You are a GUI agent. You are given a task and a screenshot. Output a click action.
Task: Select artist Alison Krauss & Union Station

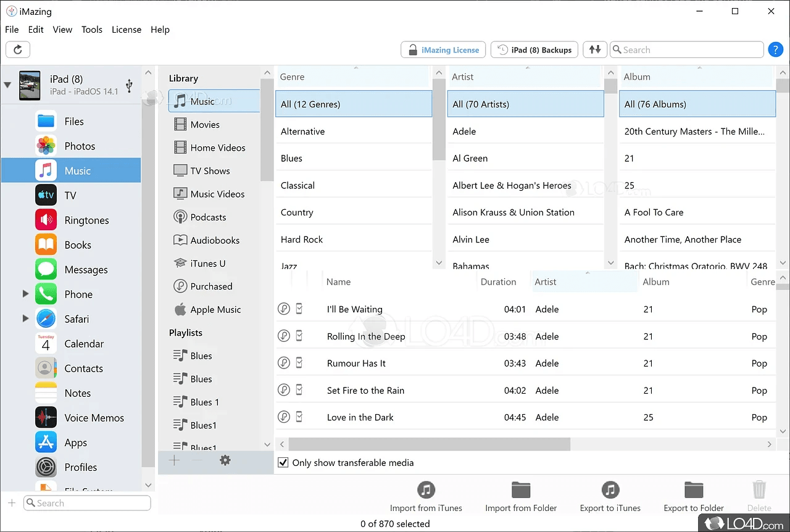point(526,212)
